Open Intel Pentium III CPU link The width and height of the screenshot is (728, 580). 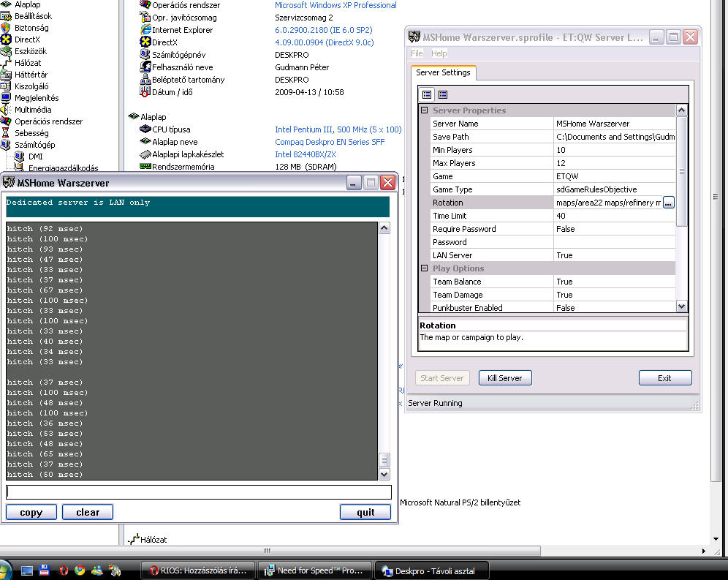coord(338,129)
